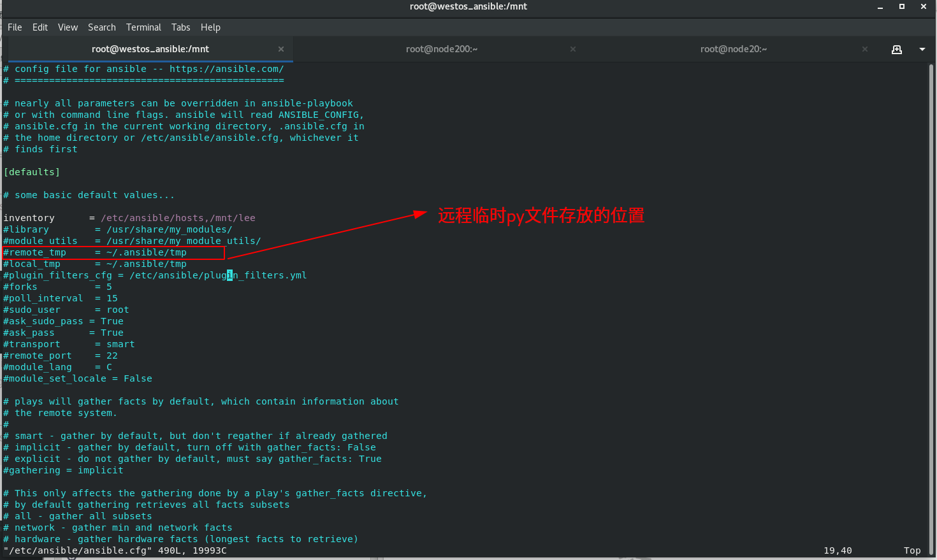Click the vim status file name /etc/ansible/ansible.cfg

tap(78, 550)
